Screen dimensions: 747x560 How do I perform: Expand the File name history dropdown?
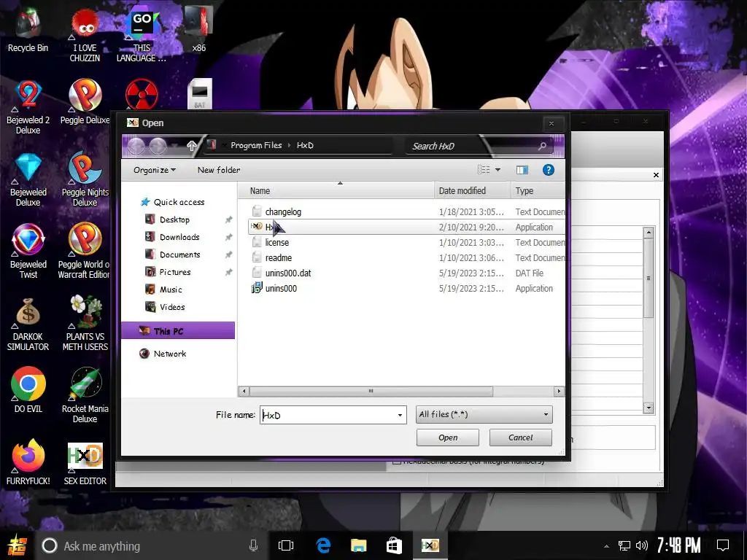click(x=400, y=415)
